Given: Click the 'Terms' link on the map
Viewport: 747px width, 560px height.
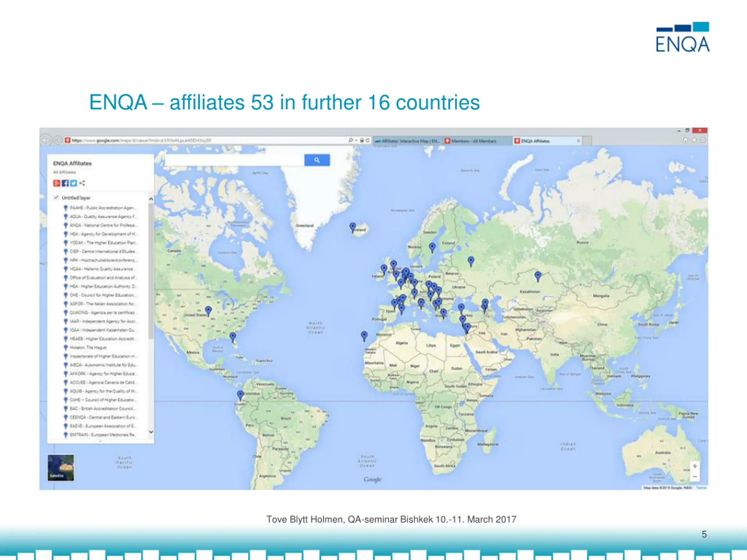Looking at the screenshot, I should click(x=701, y=488).
